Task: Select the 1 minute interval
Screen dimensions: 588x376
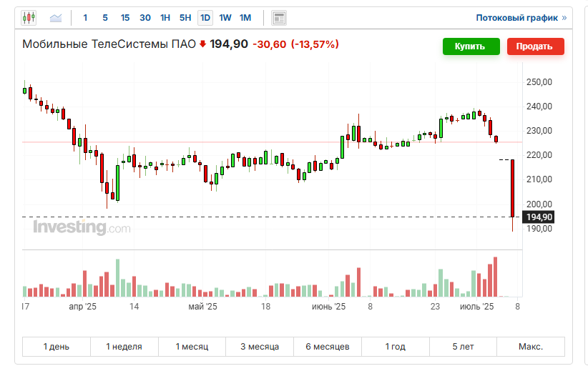Action: coord(85,18)
